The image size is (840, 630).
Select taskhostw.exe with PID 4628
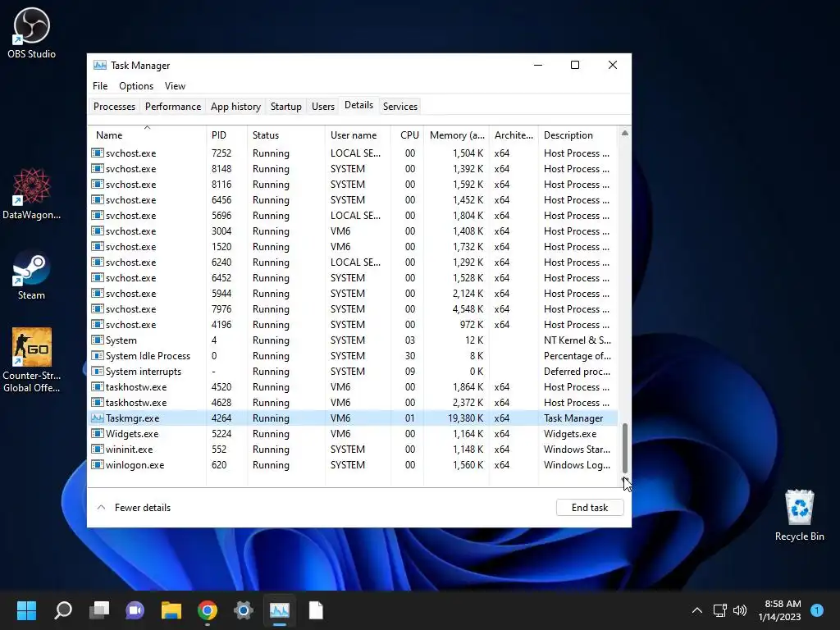coord(353,402)
